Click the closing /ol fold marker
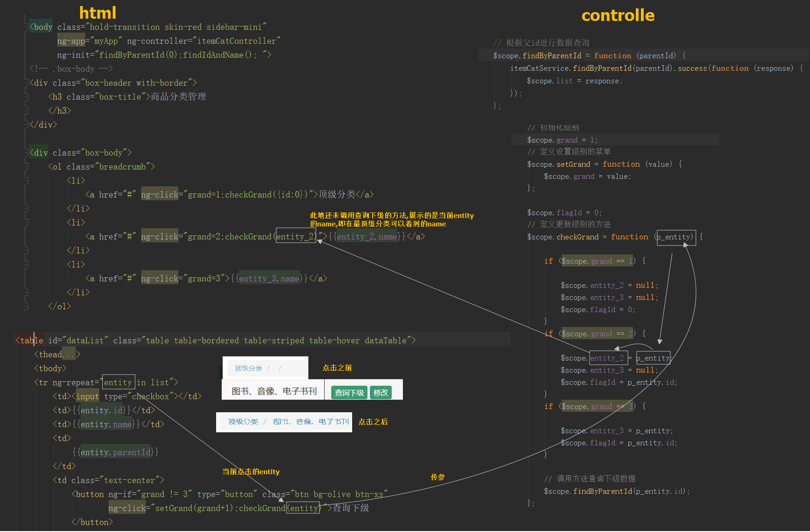 click(26, 307)
